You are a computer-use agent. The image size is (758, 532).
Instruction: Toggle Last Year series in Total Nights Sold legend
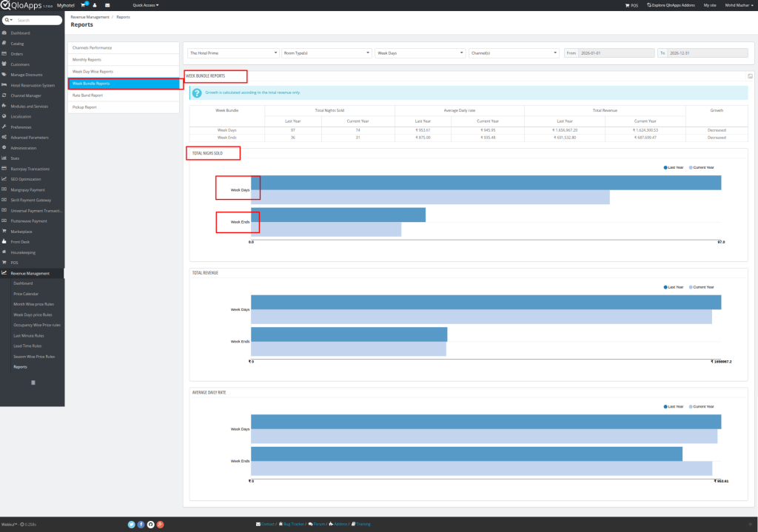[x=674, y=167]
